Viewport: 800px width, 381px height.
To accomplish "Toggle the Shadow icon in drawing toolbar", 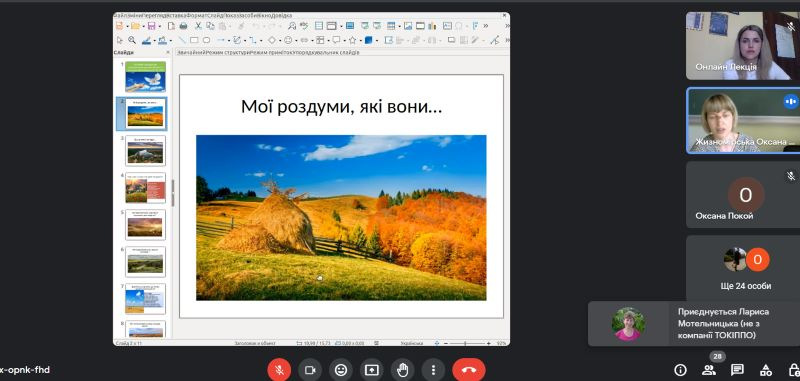I will 451,40.
